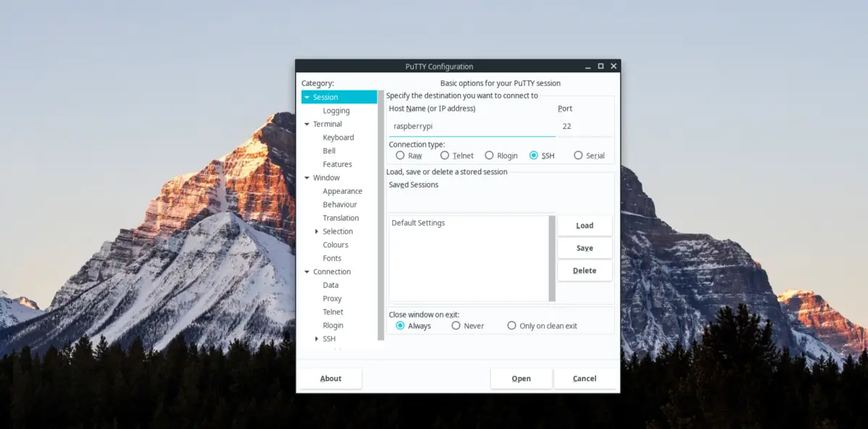The image size is (868, 429).
Task: Click the Delete button
Action: (x=584, y=271)
